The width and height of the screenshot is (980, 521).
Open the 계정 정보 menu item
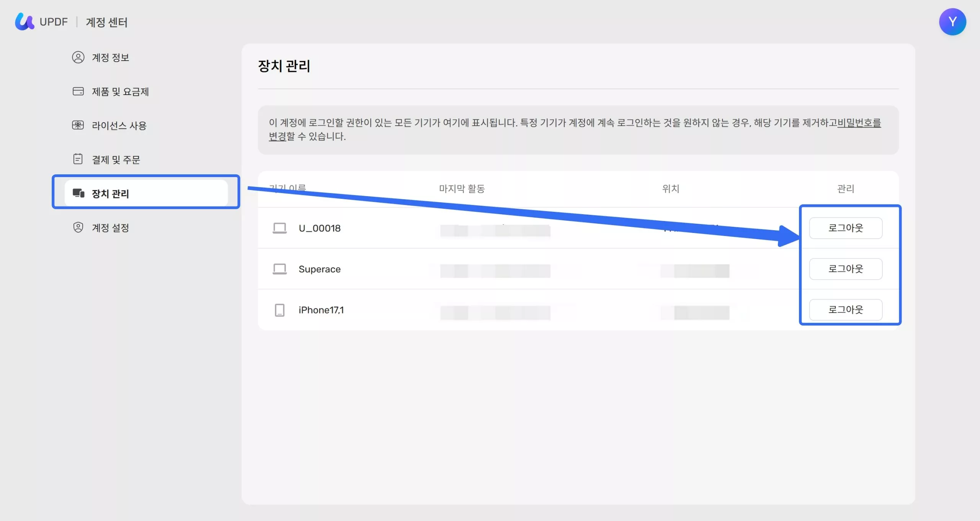click(145, 57)
